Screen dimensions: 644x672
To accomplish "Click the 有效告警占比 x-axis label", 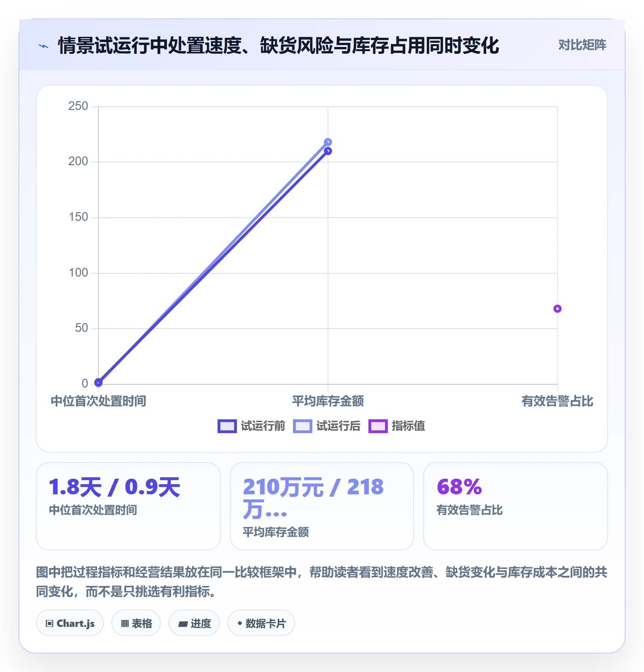I will coord(558,401).
